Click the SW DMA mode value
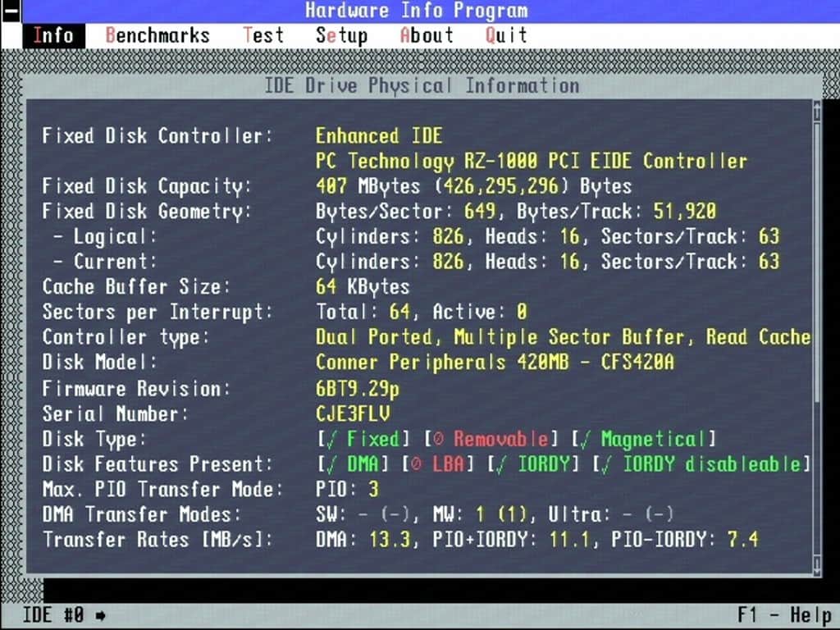The height and width of the screenshot is (630, 840). [x=363, y=514]
